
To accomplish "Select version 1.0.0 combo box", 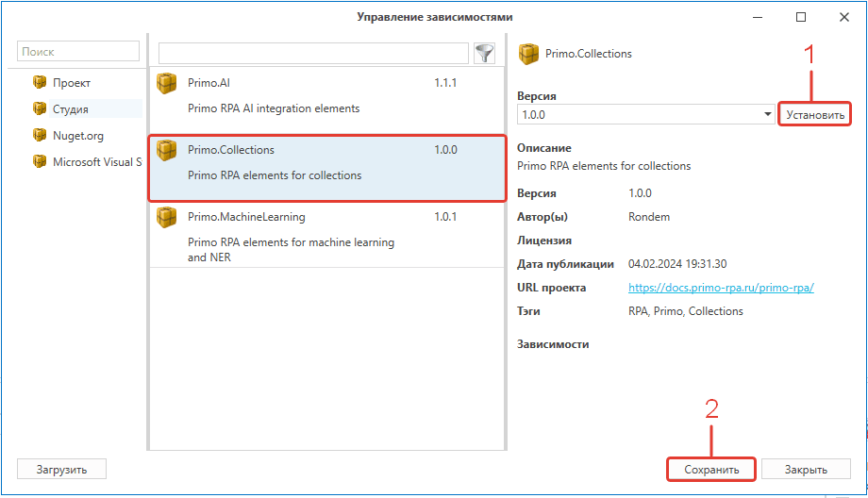I will pos(645,114).
